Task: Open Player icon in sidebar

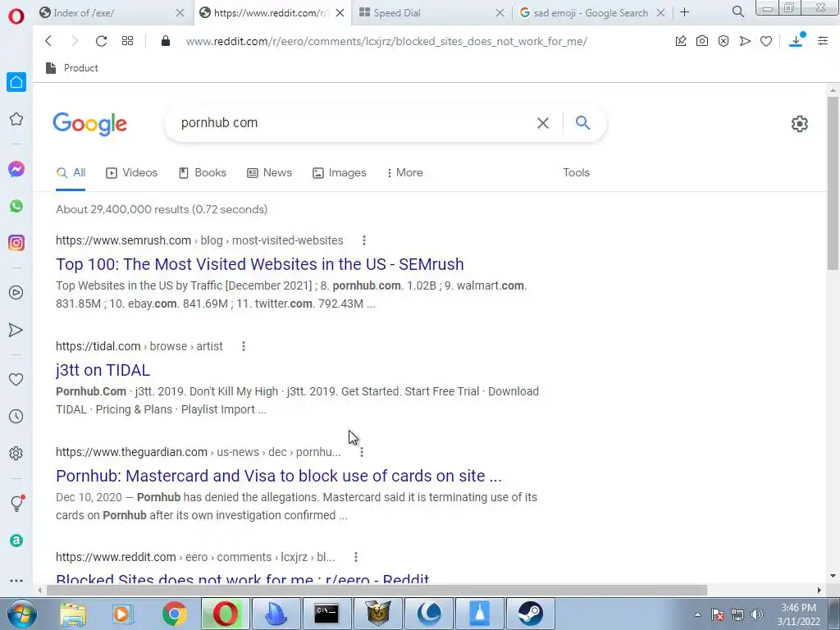Action: tap(16, 293)
